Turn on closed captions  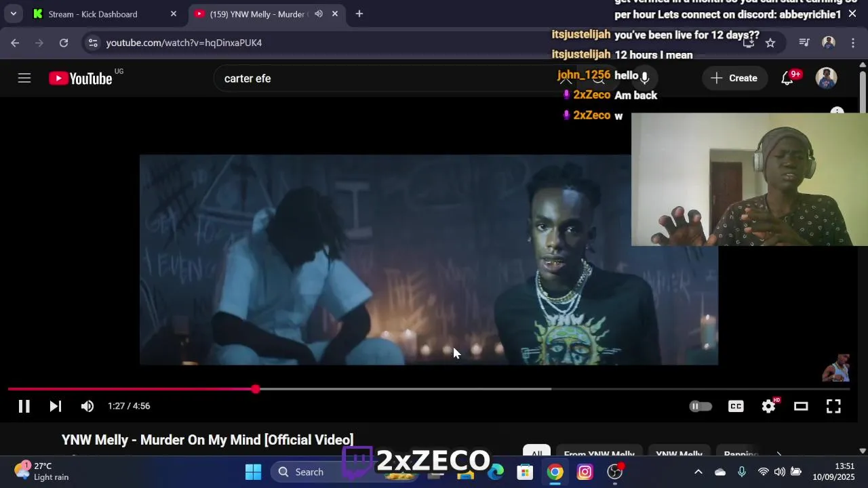(x=736, y=406)
